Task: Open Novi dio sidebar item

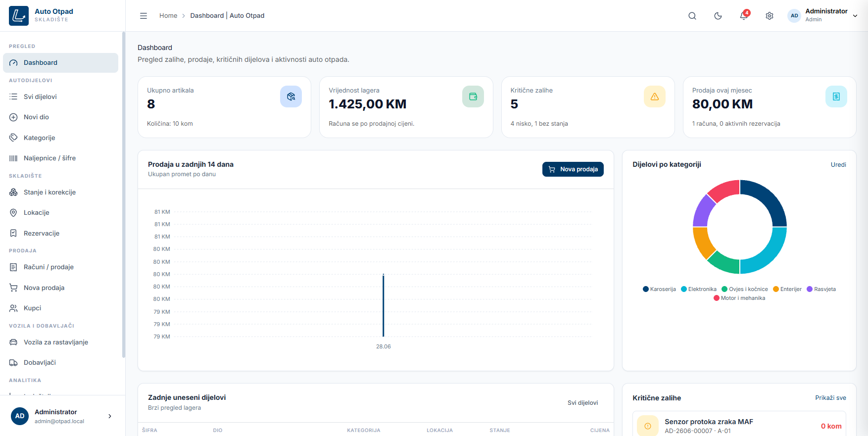Action: coord(60,117)
